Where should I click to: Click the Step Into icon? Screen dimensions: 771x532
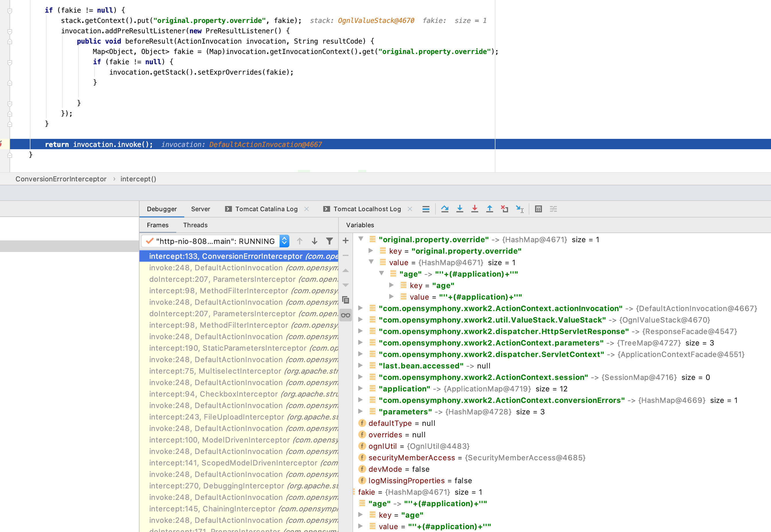[460, 209]
